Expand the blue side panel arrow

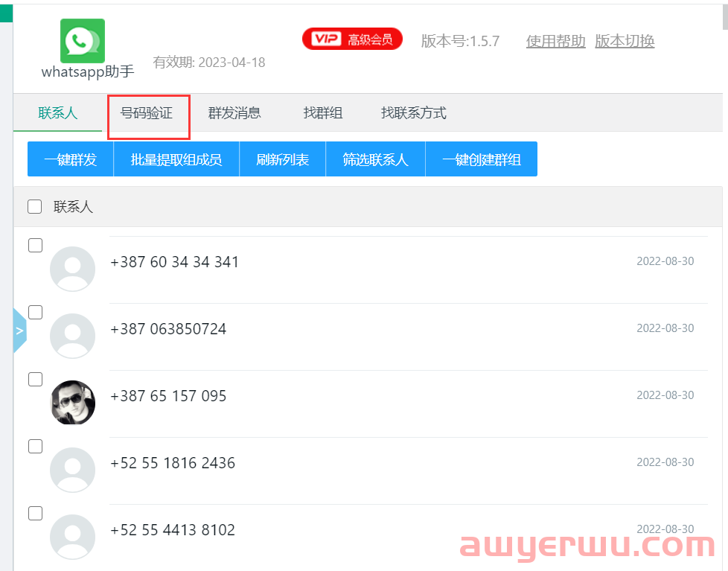click(19, 330)
